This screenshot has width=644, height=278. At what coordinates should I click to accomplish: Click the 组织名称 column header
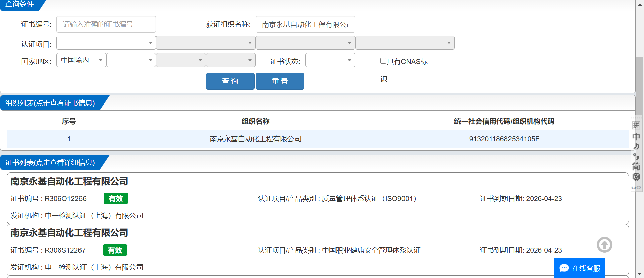[256, 121]
